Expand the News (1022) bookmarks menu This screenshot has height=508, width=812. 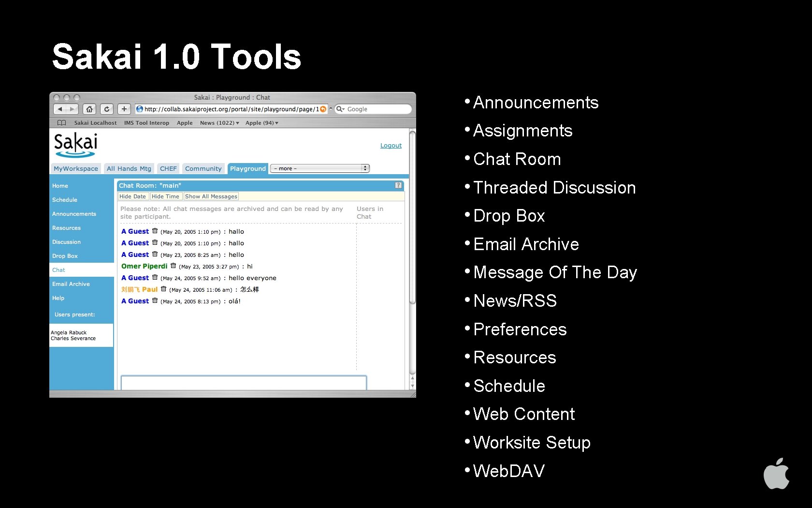219,123
